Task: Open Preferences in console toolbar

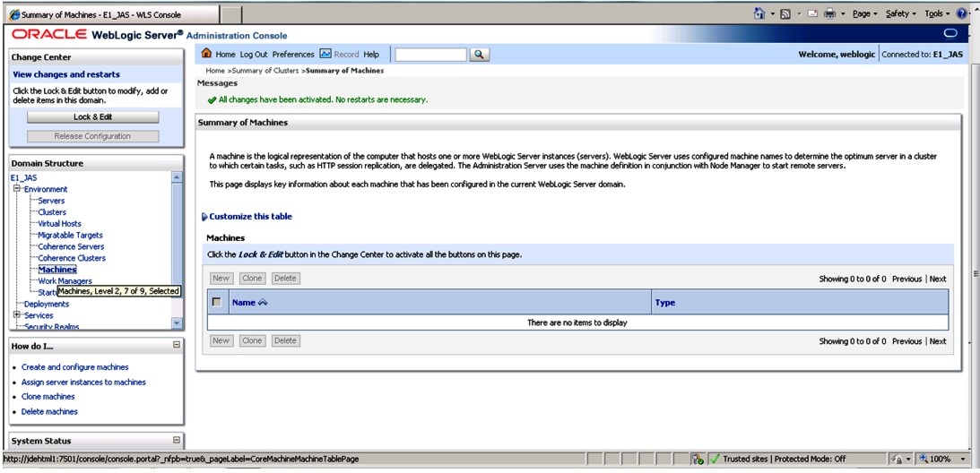Action: click(293, 55)
